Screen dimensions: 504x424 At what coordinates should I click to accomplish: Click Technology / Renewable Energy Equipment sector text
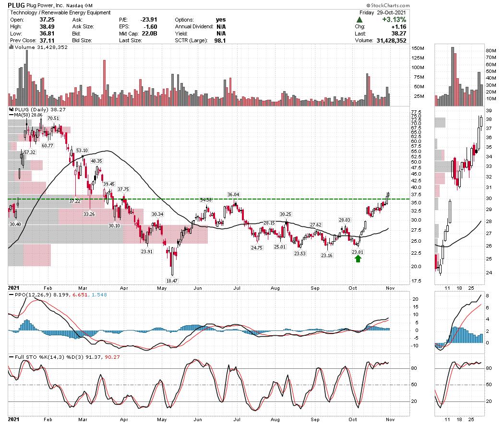60,12
